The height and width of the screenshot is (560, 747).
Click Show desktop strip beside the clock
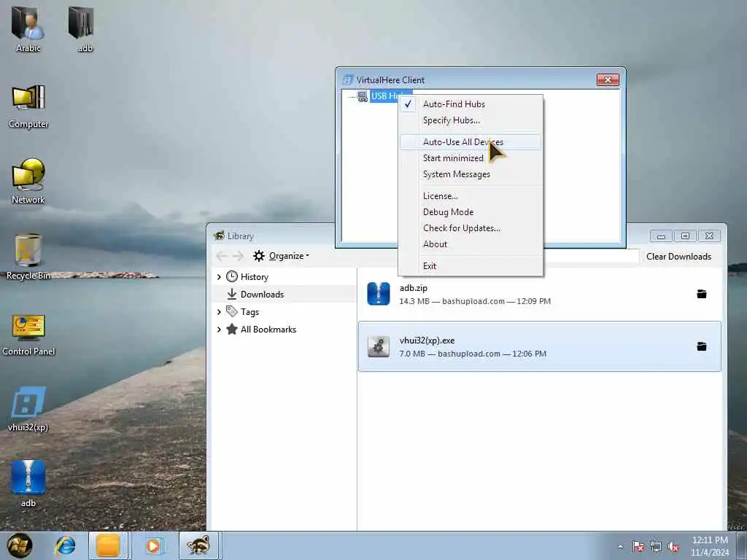[x=741, y=546]
